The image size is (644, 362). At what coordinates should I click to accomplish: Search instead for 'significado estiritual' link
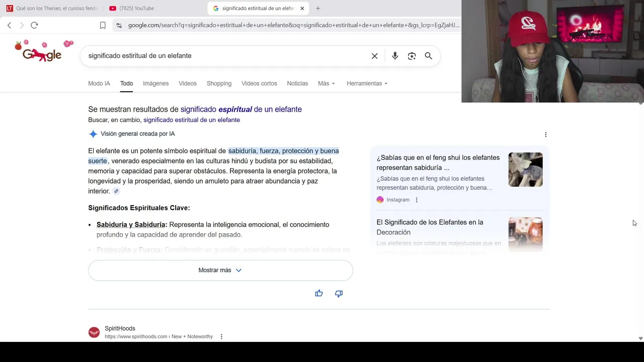coord(192,120)
